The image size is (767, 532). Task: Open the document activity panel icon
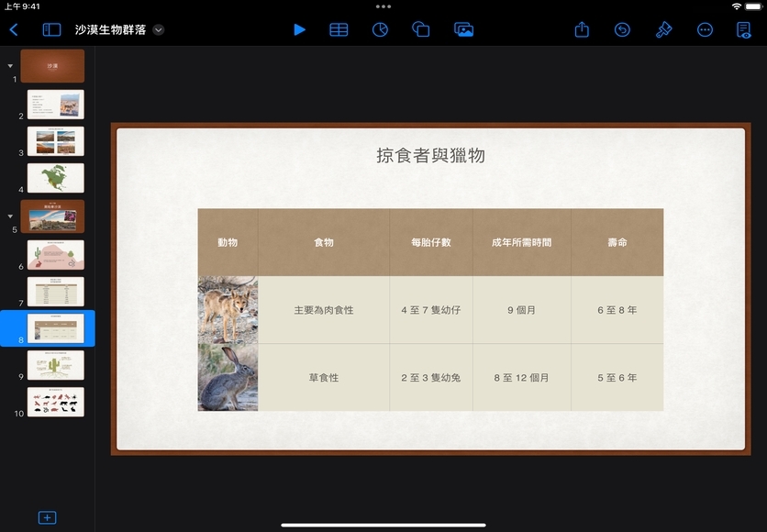744,29
